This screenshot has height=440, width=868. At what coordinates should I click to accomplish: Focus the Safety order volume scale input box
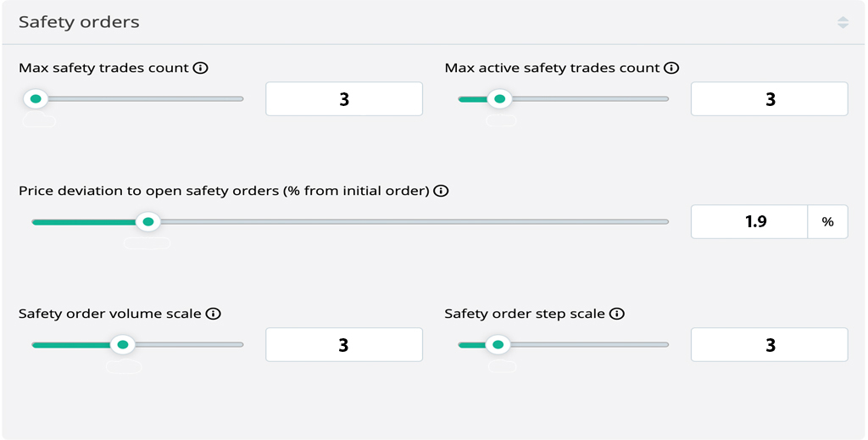point(344,345)
